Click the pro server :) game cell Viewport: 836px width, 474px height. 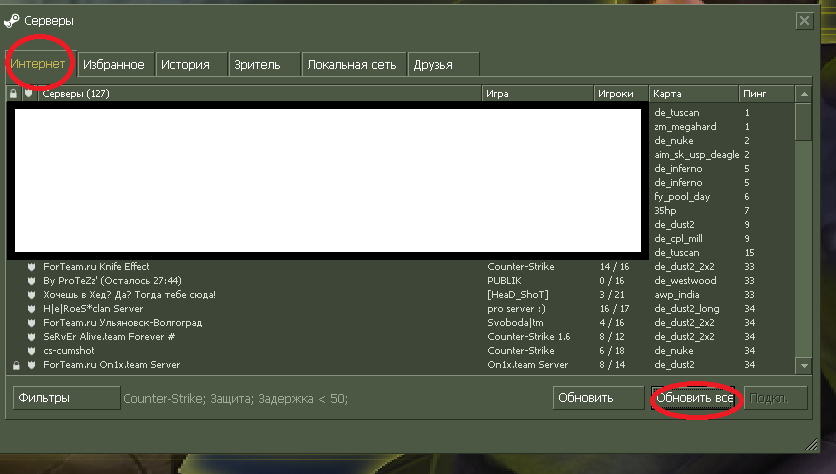tap(516, 309)
